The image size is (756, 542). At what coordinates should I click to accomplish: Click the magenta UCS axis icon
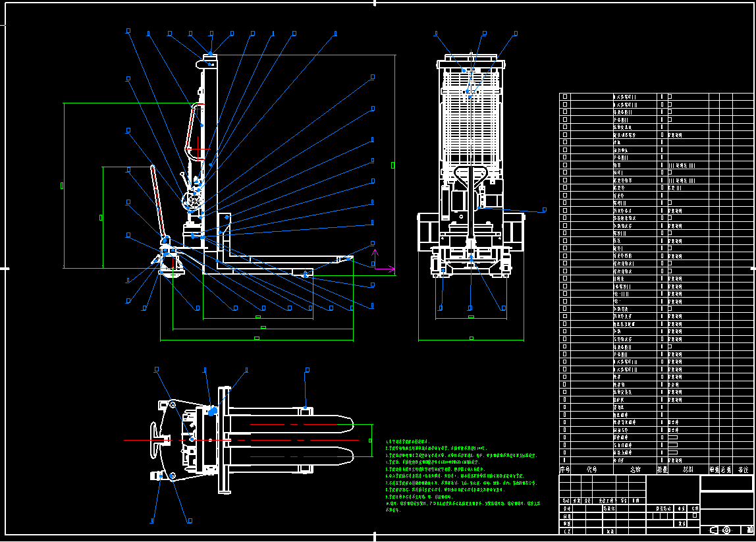(383, 261)
